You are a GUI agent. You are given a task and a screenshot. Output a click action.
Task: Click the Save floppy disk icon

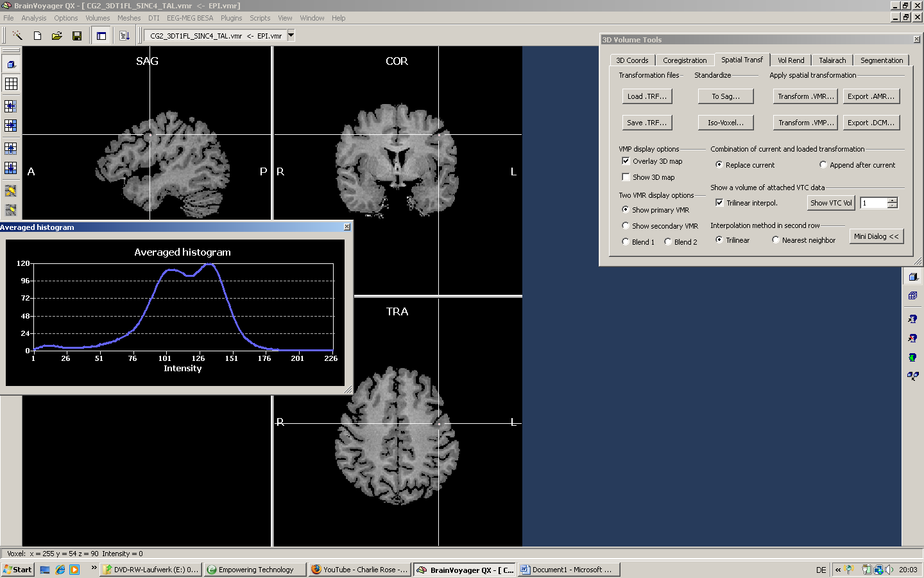(x=77, y=36)
